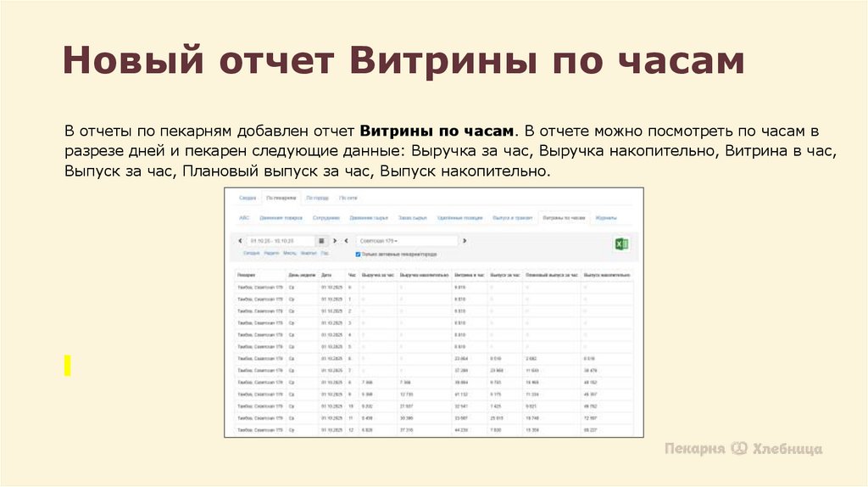The height and width of the screenshot is (487, 868).
Task: Go to the next date range
Action: coord(335,241)
